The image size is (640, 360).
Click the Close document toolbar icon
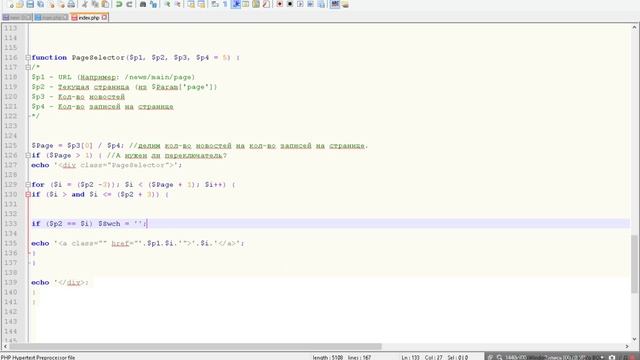[52, 4]
